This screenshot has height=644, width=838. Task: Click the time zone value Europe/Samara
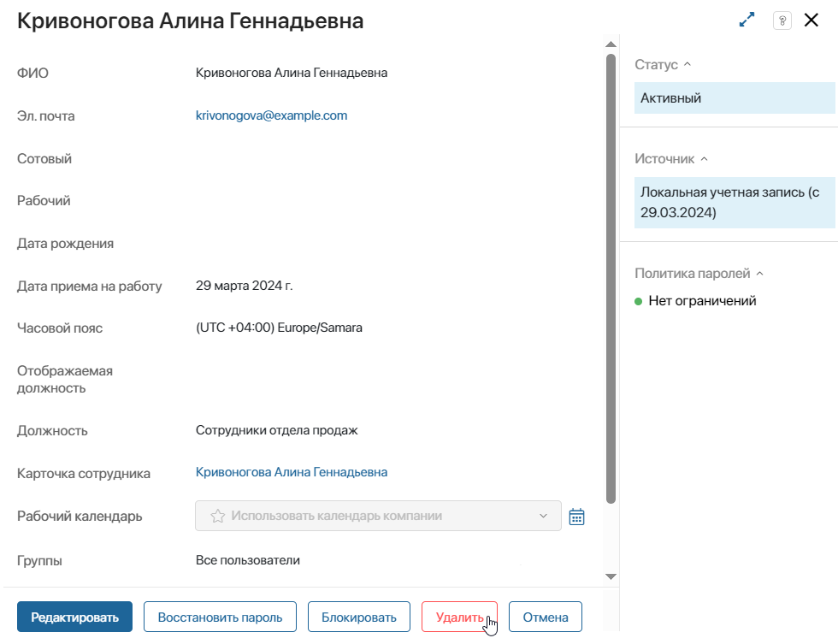click(279, 328)
